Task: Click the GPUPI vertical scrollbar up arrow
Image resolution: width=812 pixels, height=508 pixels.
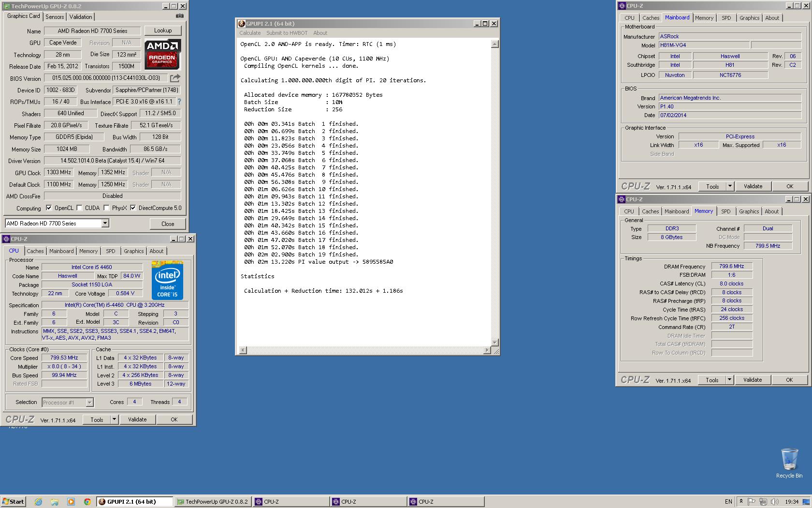Action: 494,44
